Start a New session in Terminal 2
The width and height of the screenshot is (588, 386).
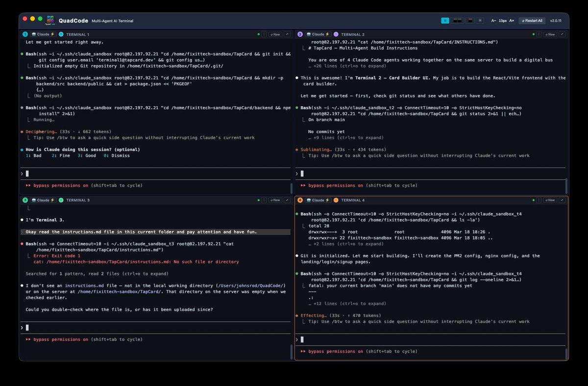[x=550, y=34]
